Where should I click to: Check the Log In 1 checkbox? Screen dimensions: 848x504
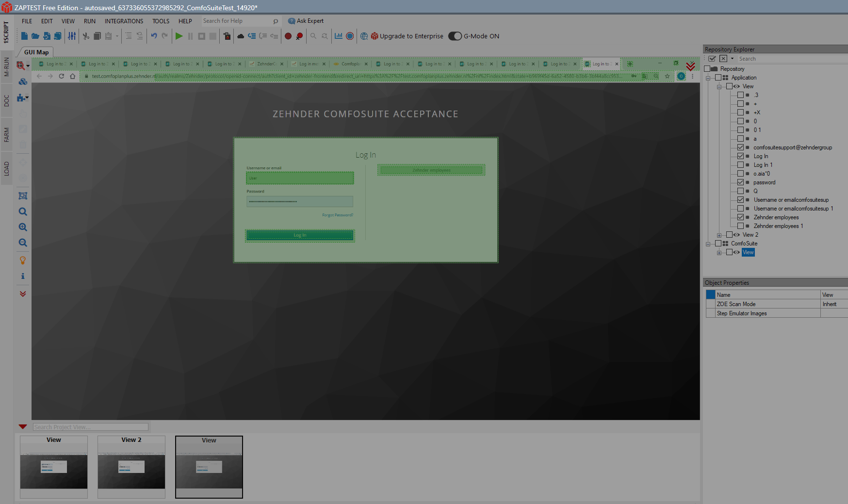[740, 165]
